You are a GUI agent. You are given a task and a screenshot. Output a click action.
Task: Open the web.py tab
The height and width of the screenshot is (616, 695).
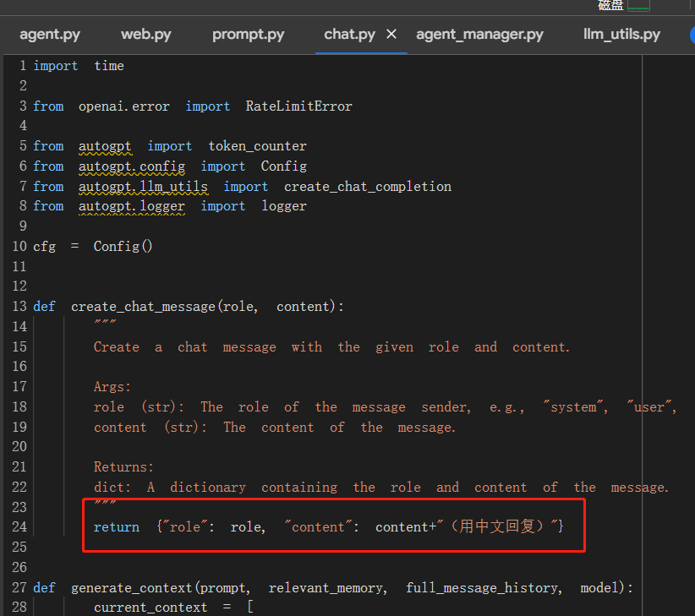click(145, 35)
